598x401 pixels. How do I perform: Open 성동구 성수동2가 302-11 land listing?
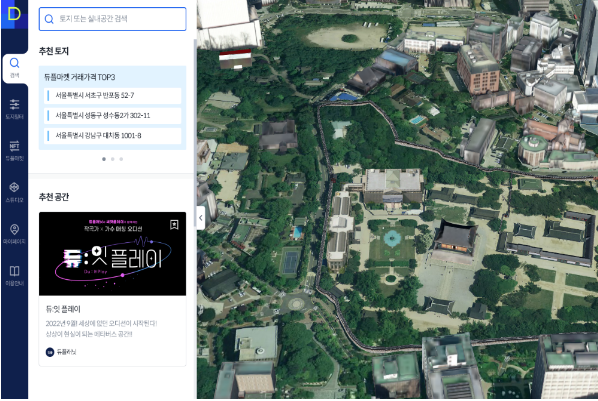tap(113, 116)
